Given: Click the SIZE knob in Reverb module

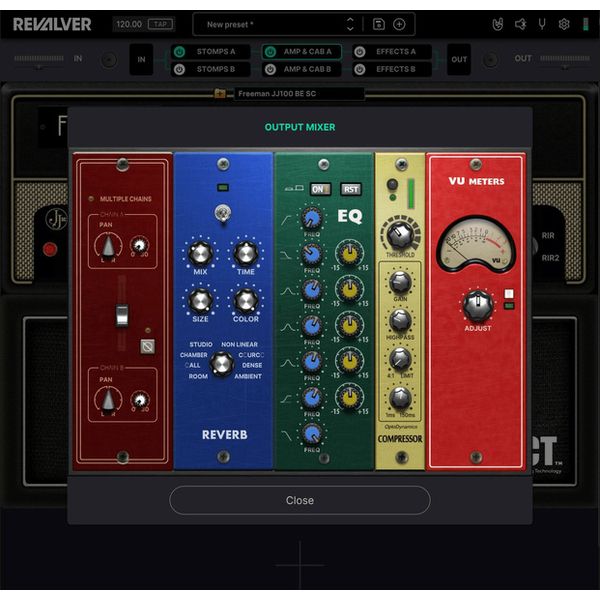Looking at the screenshot, I should [x=200, y=300].
